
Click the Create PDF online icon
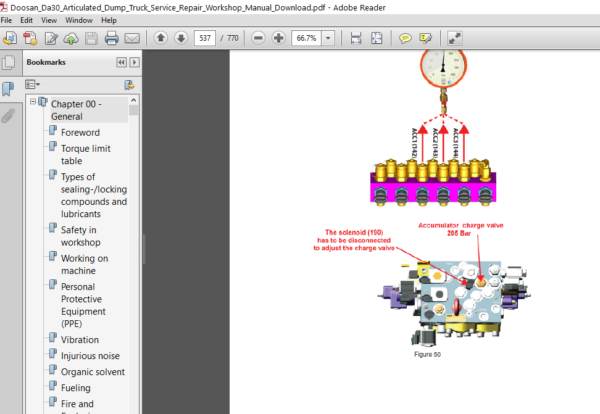click(10, 38)
